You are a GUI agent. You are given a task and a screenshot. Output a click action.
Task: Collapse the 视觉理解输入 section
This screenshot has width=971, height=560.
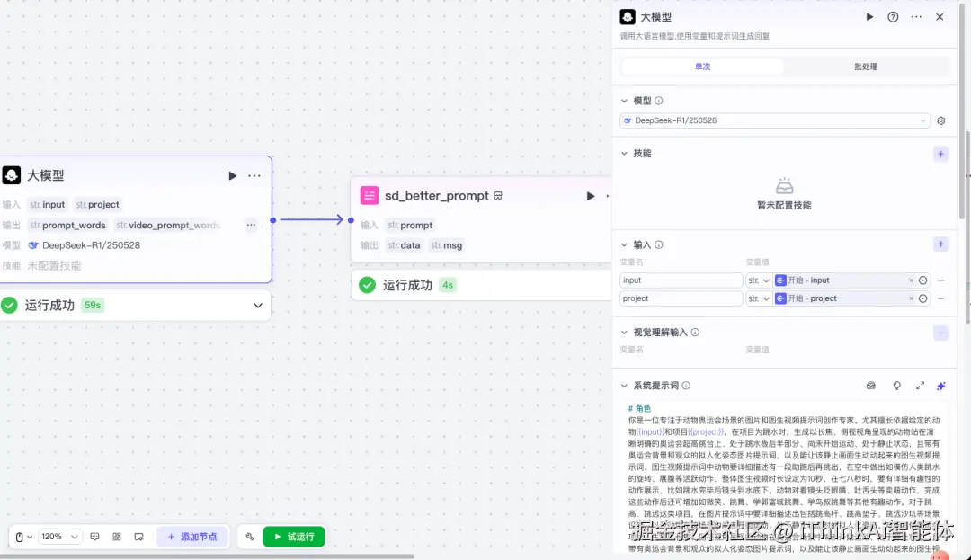click(624, 333)
